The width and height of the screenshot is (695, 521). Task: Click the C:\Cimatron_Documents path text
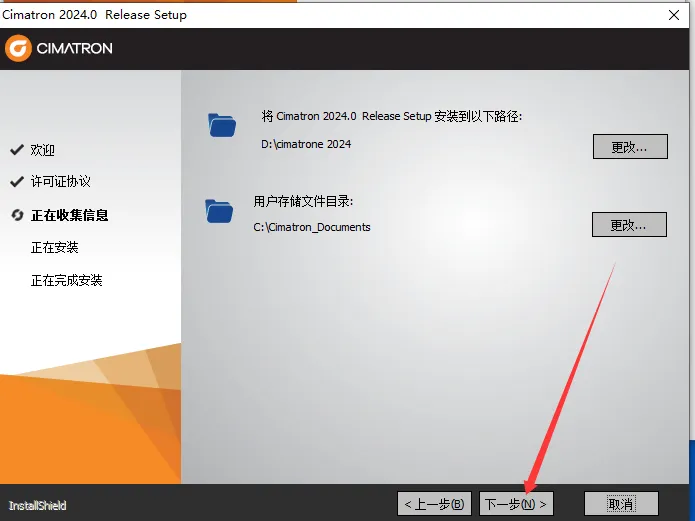coord(312,227)
